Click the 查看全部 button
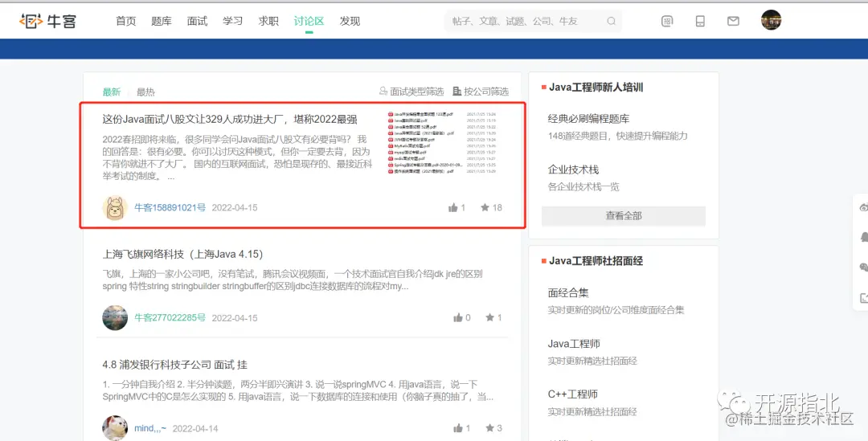This screenshot has height=441, width=868. click(624, 216)
